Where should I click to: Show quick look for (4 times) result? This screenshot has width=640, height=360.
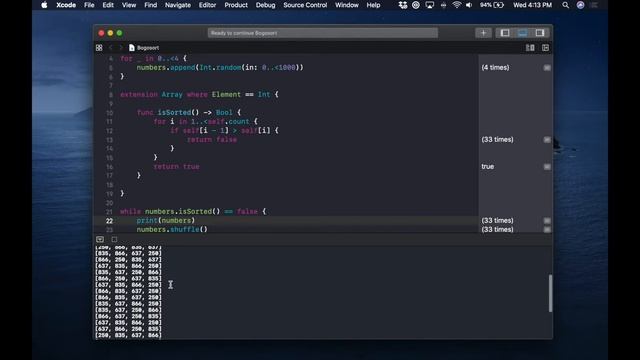[x=547, y=67]
